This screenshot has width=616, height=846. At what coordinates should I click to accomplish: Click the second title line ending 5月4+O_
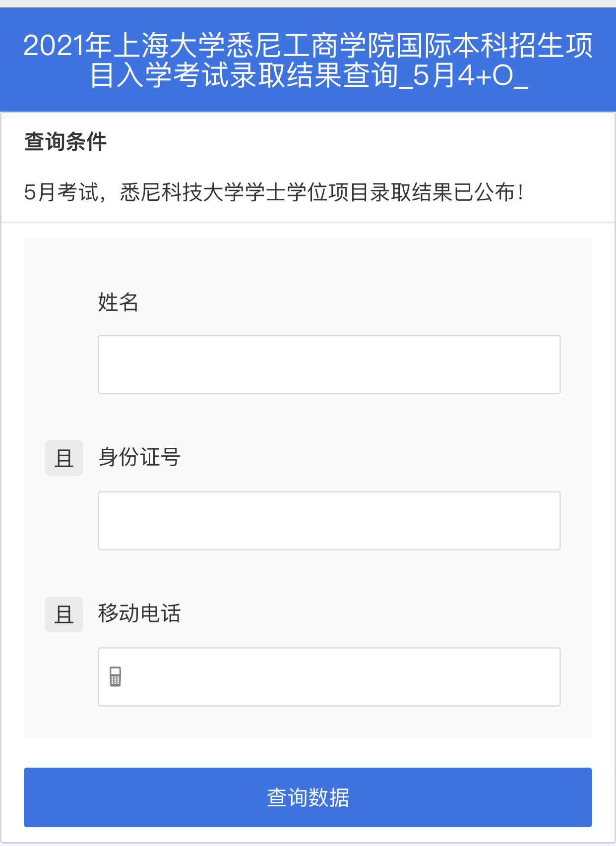tap(308, 76)
